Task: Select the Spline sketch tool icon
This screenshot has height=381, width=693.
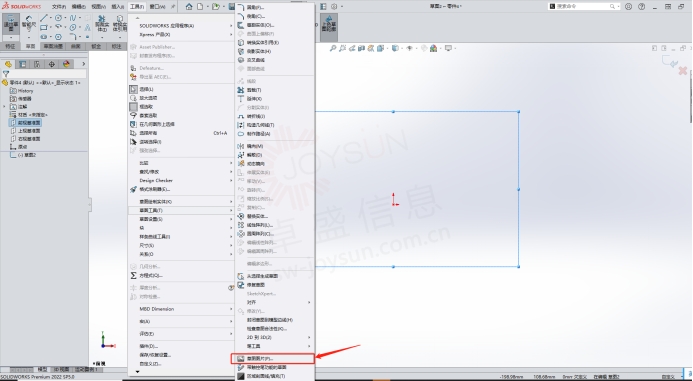Action: point(73,18)
